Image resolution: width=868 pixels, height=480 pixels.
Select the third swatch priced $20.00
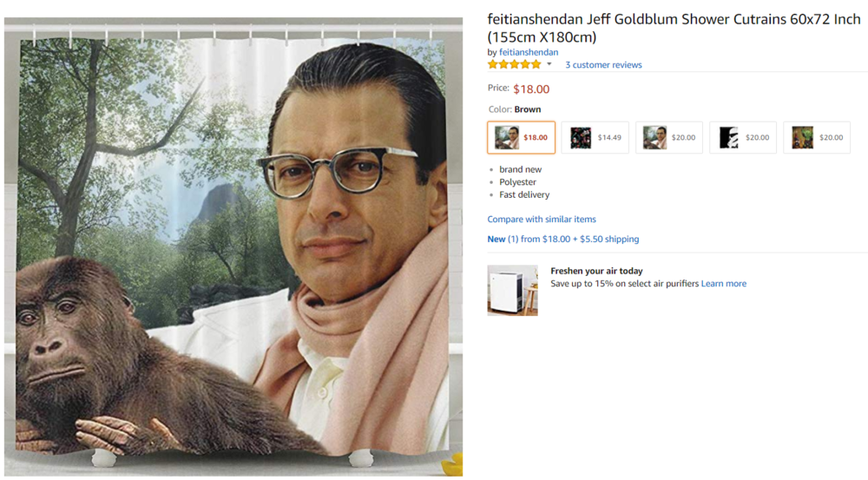pyautogui.click(x=668, y=137)
